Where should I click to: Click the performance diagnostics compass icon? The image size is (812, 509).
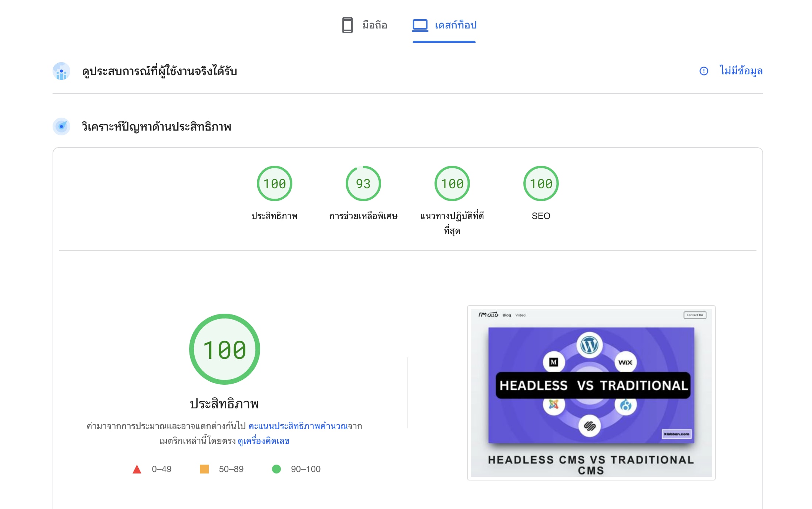click(x=61, y=127)
